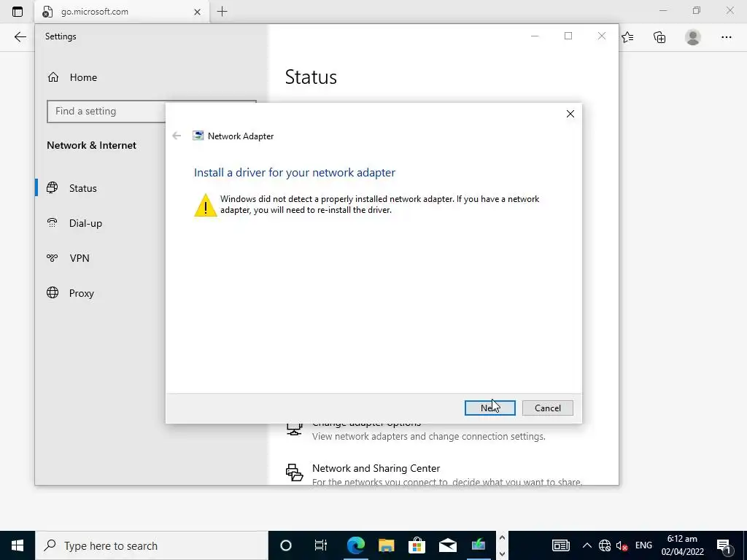Close the Network Adapter dialog with X
This screenshot has width=747, height=560.
coord(570,114)
